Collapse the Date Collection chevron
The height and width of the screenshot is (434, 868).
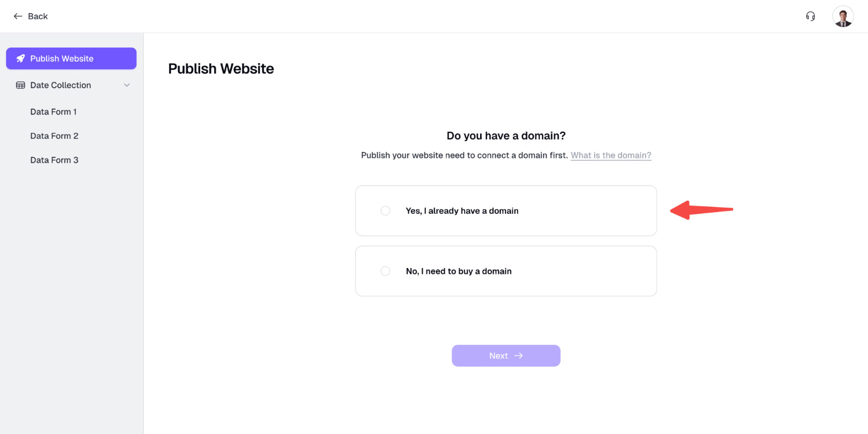(x=127, y=85)
